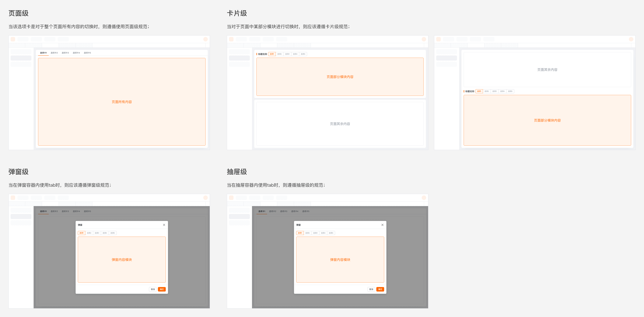The width and height of the screenshot is (644, 317).
Task: Click 页面其余内容 above the 标题名称 tab row
Action: (547, 70)
